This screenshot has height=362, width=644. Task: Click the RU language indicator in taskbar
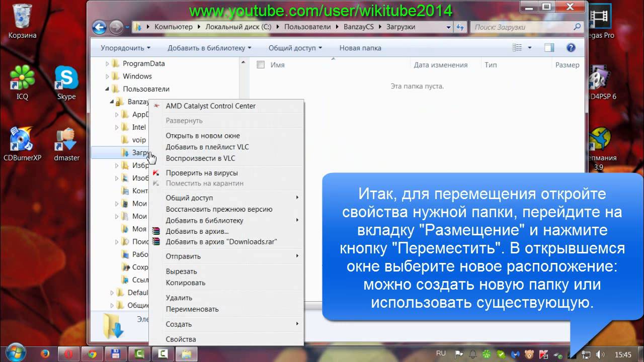pyautogui.click(x=441, y=354)
